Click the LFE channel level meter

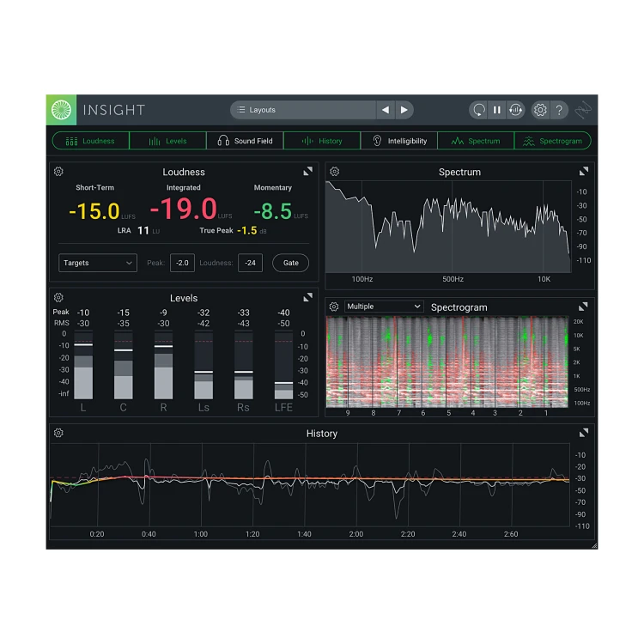283,366
